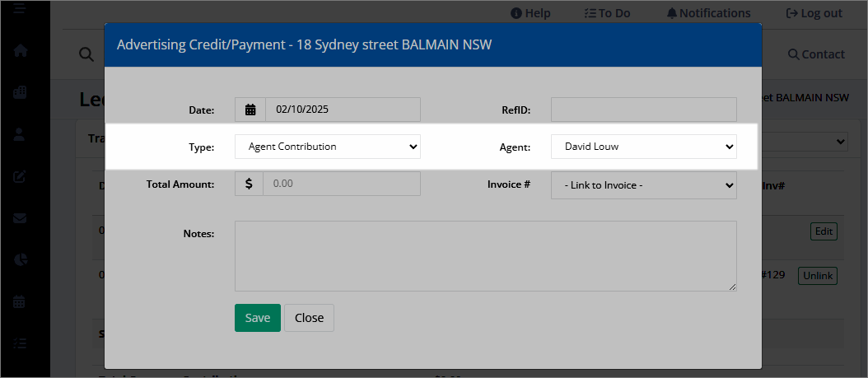868x378 pixels.
Task: Click the search magnifier icon
Action: pyautogui.click(x=86, y=54)
